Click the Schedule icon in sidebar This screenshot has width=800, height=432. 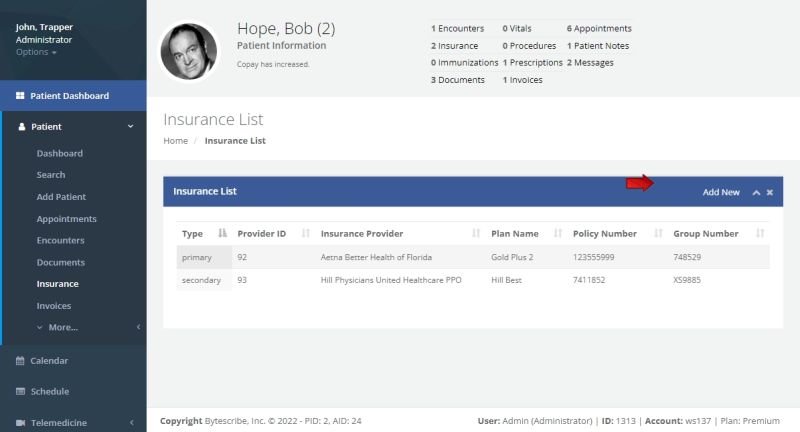[x=20, y=391]
